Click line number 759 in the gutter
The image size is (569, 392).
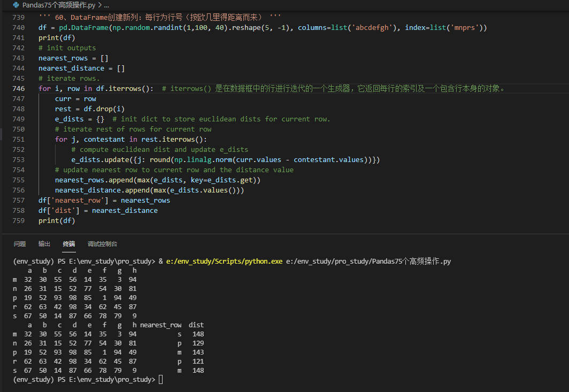point(19,221)
